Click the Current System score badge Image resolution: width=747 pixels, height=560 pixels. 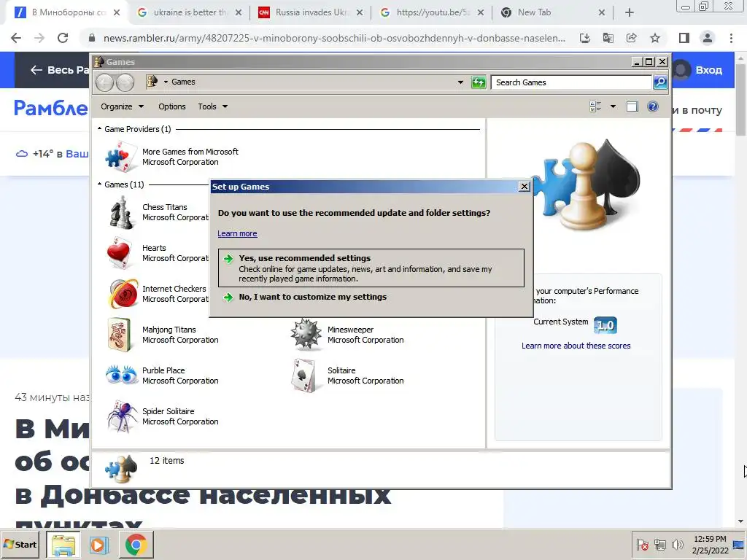pyautogui.click(x=605, y=325)
